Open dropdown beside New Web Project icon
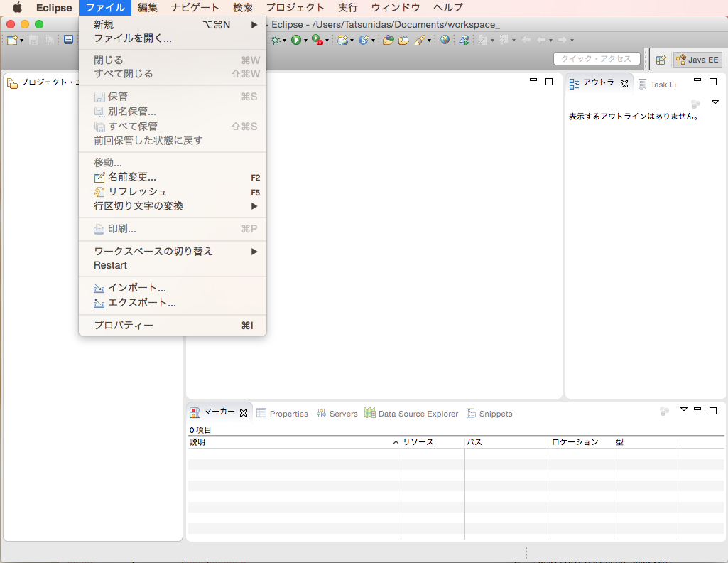The image size is (728, 563). pyautogui.click(x=352, y=41)
